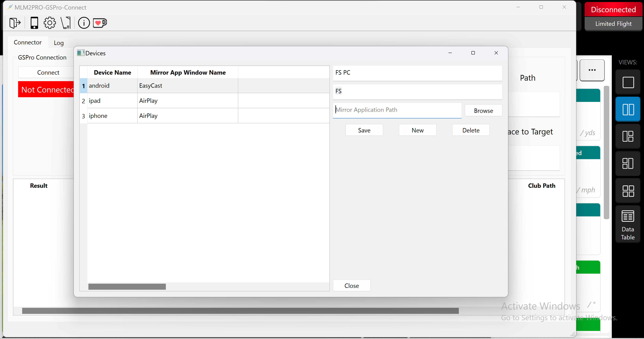This screenshot has height=339, width=644.
Task: Select the two-column split view icon
Action: coord(628,109)
